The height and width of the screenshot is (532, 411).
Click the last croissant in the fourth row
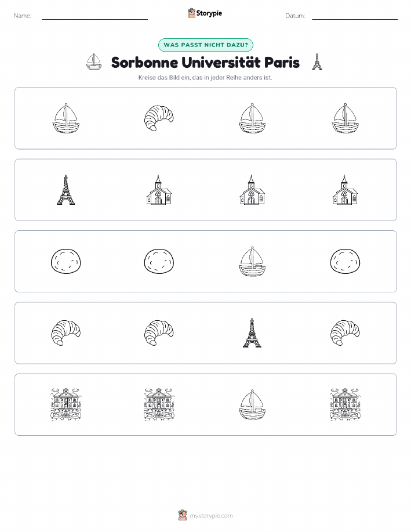[x=345, y=333]
